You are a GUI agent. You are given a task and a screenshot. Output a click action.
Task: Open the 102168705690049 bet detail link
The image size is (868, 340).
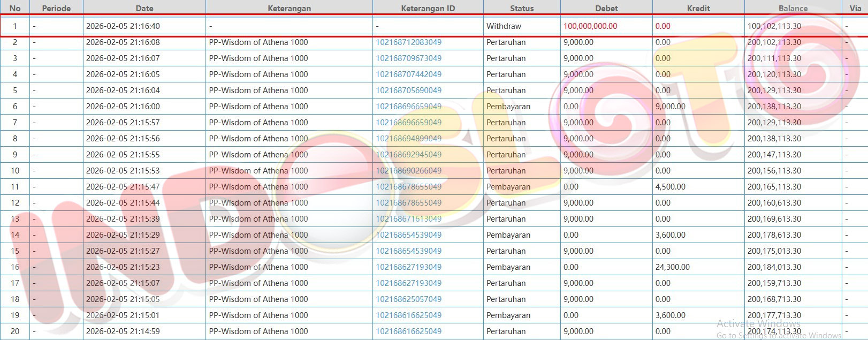(x=408, y=90)
